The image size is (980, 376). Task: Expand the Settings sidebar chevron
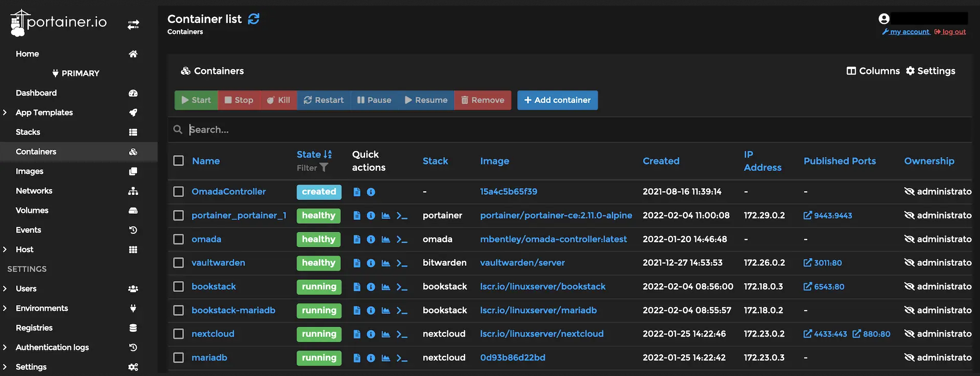pos(5,367)
